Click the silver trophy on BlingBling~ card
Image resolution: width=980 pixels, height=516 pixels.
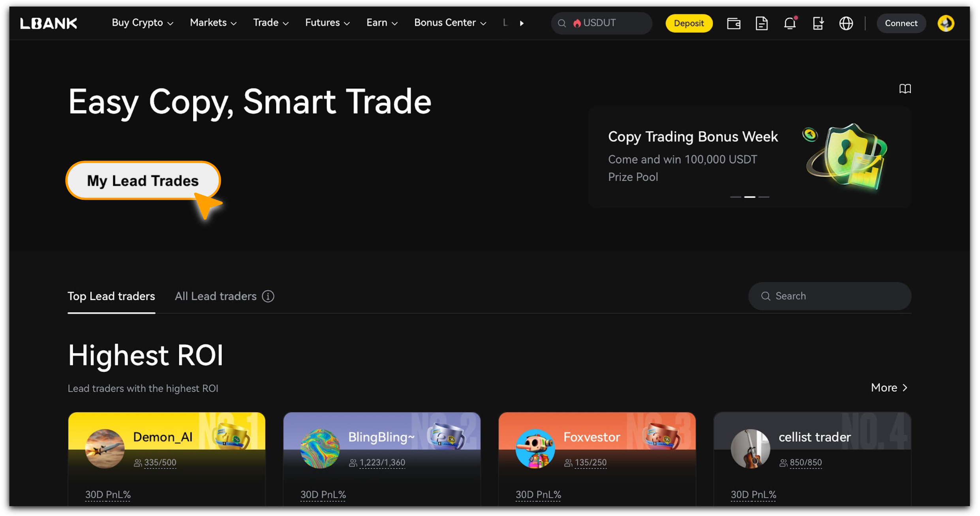(447, 435)
